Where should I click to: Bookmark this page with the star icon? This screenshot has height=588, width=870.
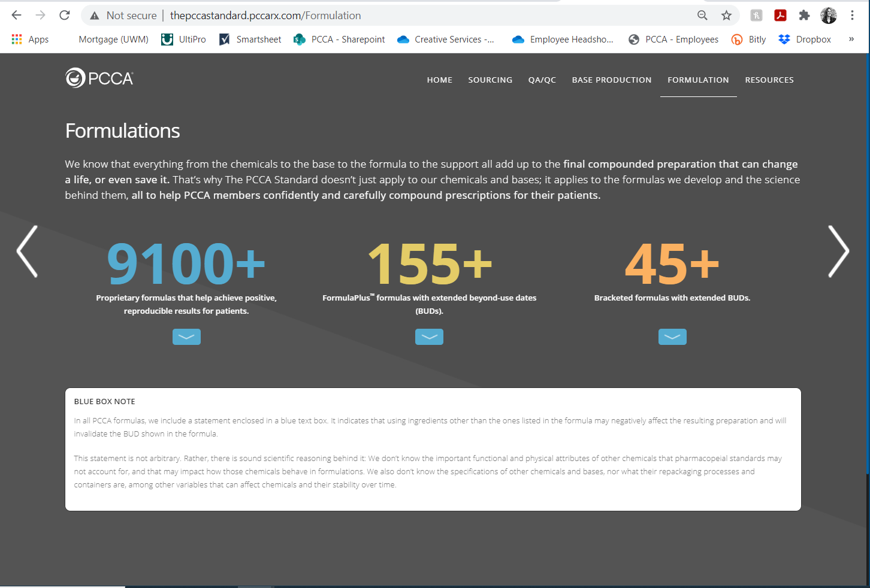click(x=726, y=16)
